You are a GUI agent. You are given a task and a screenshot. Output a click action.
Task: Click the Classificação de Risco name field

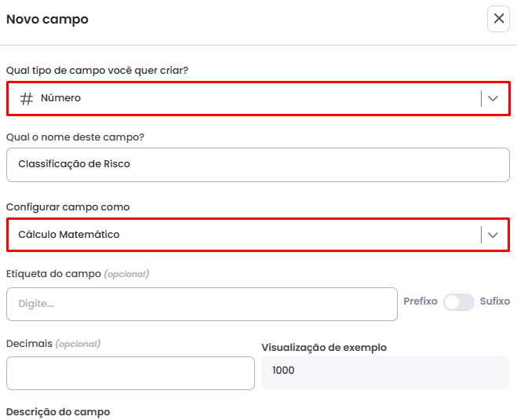point(257,165)
